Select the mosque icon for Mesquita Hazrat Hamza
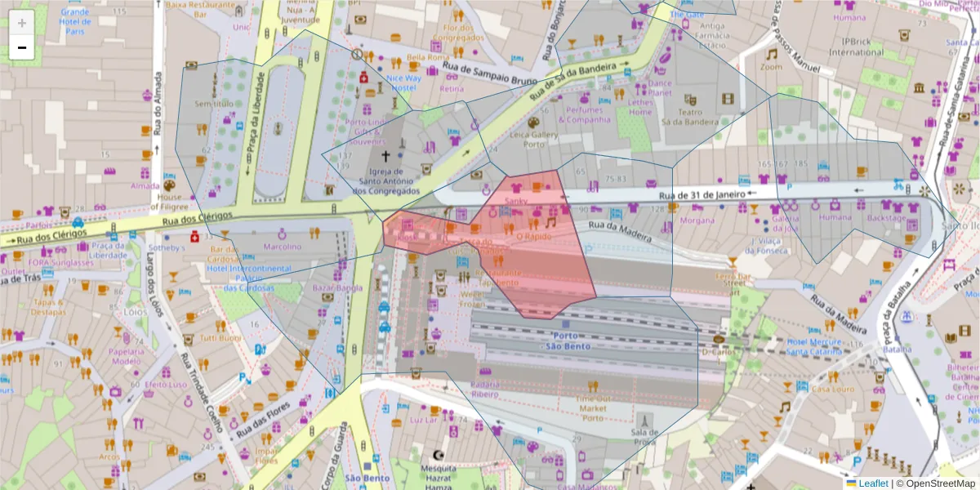The image size is (980, 490). [439, 456]
